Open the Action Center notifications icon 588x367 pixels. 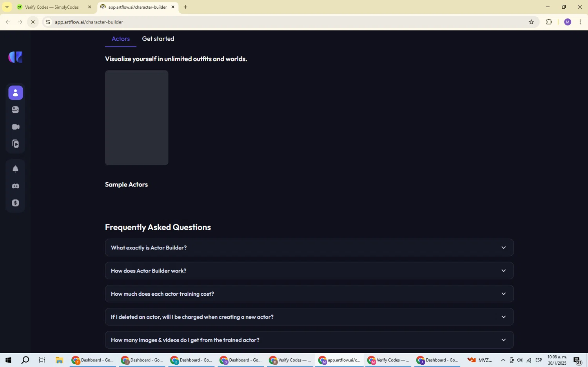click(578, 360)
